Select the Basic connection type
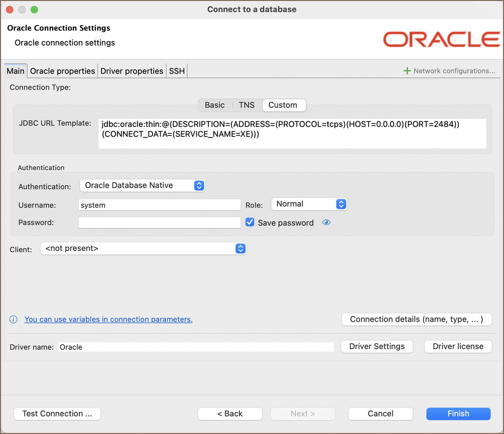 point(214,105)
